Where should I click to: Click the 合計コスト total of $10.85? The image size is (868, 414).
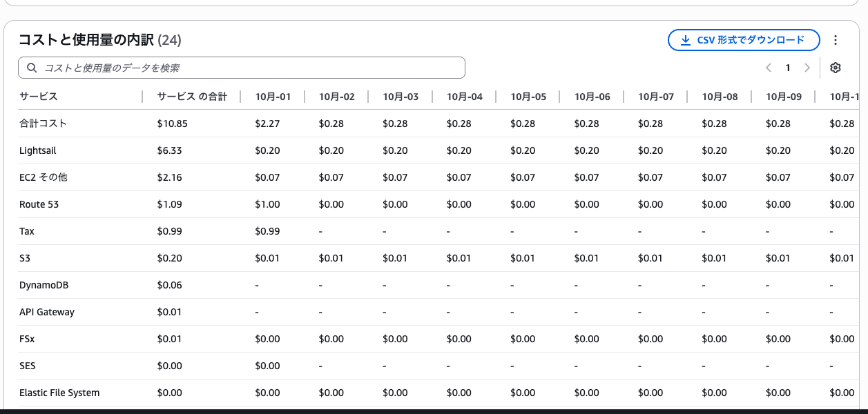(x=173, y=124)
